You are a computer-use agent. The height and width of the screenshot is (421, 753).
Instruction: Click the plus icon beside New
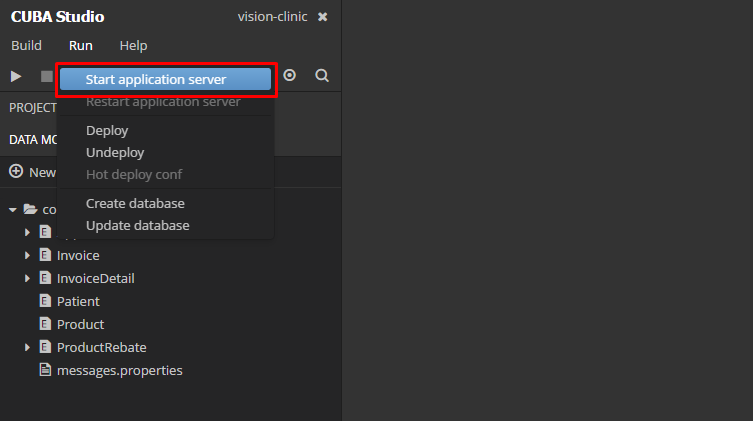click(16, 172)
